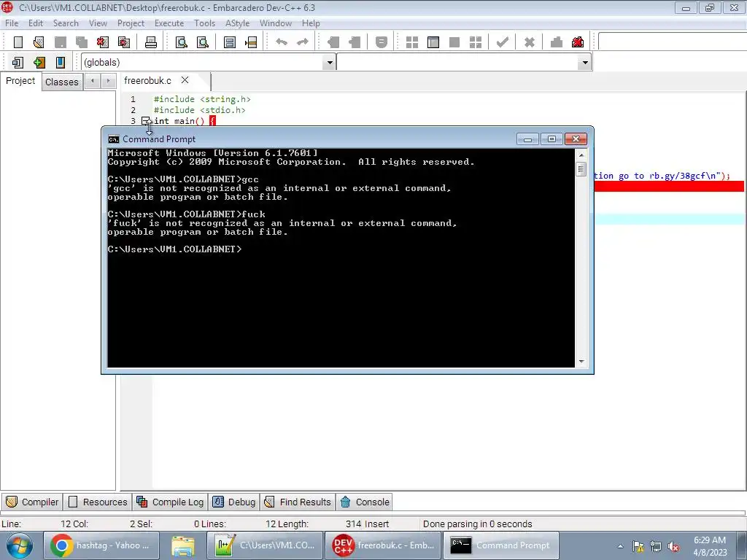Open the Help menu

311,23
